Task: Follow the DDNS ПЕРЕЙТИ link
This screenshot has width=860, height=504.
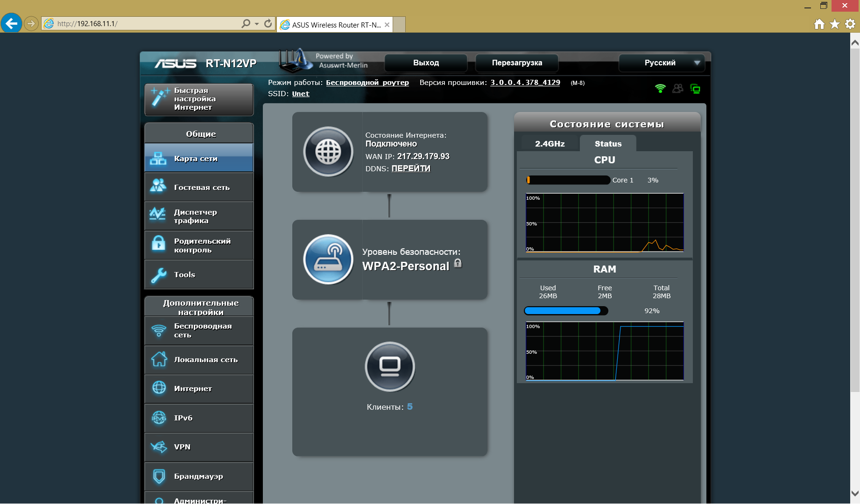Action: point(411,168)
